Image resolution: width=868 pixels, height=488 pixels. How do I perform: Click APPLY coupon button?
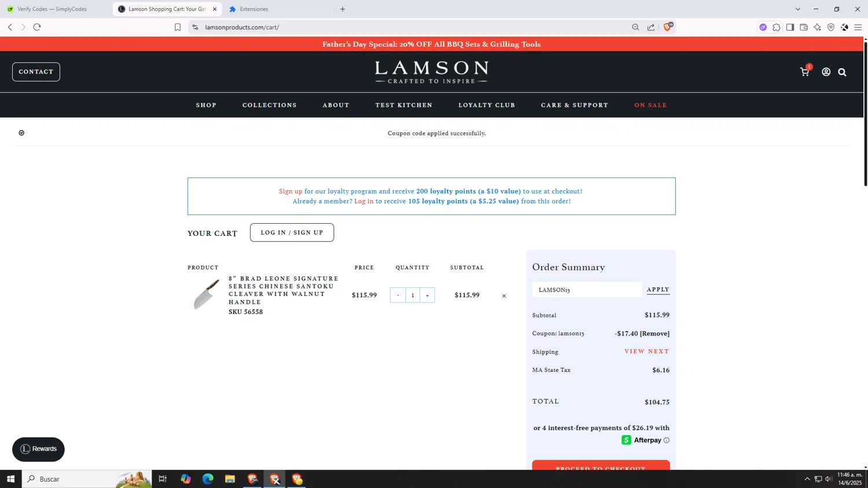(x=658, y=290)
